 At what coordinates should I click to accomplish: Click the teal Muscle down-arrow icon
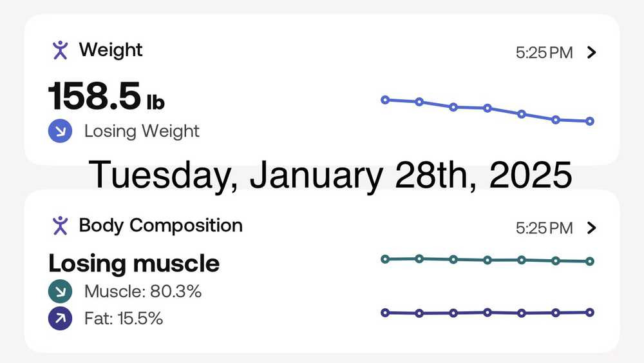coord(60,291)
